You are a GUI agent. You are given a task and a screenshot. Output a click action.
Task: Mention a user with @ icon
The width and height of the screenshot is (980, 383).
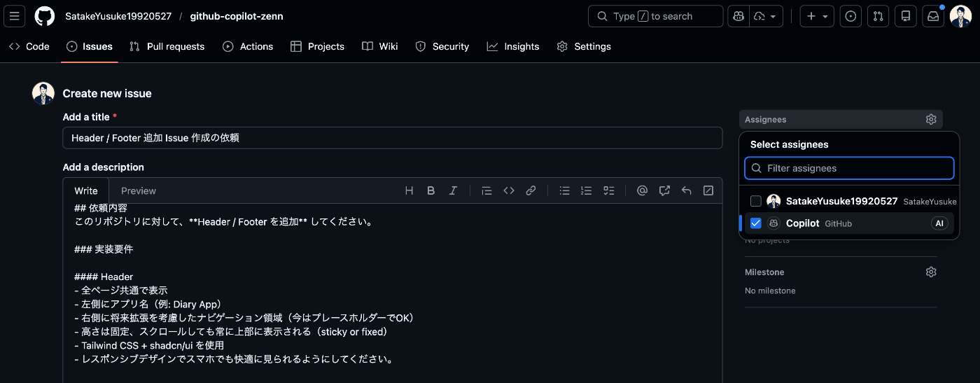[x=642, y=190]
